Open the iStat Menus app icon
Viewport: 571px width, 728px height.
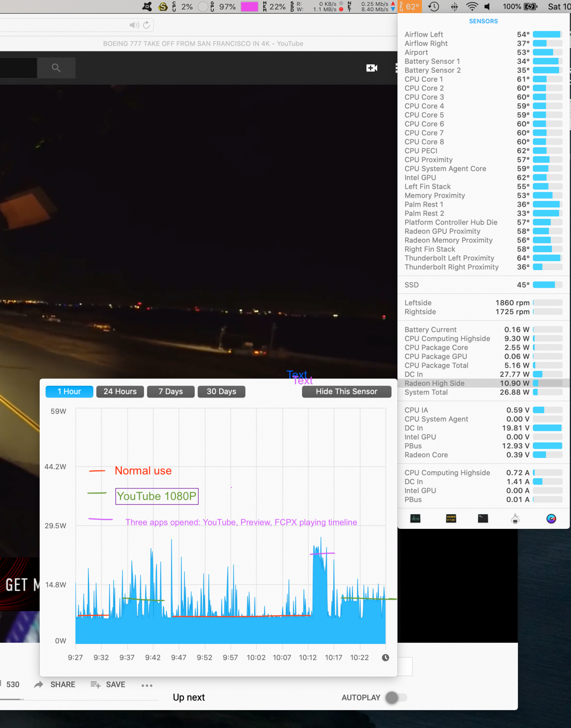551,518
